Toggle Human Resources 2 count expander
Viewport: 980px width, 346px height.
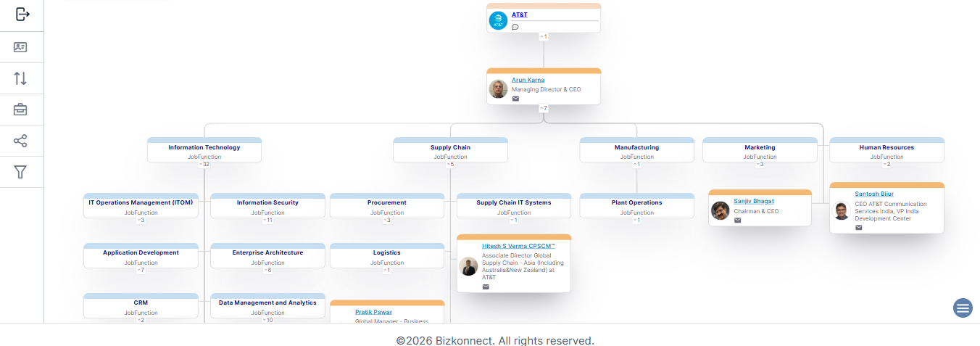[886, 164]
